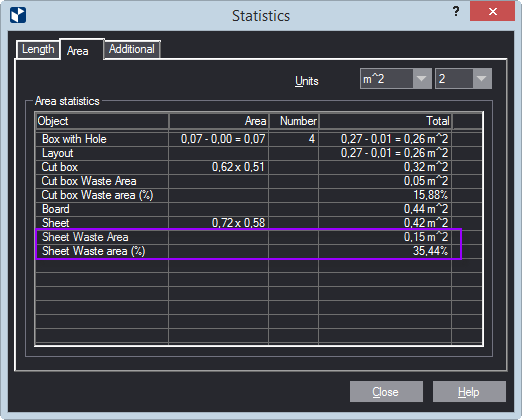Click the Total column header
Screen dimensions: 522x420
[386, 121]
